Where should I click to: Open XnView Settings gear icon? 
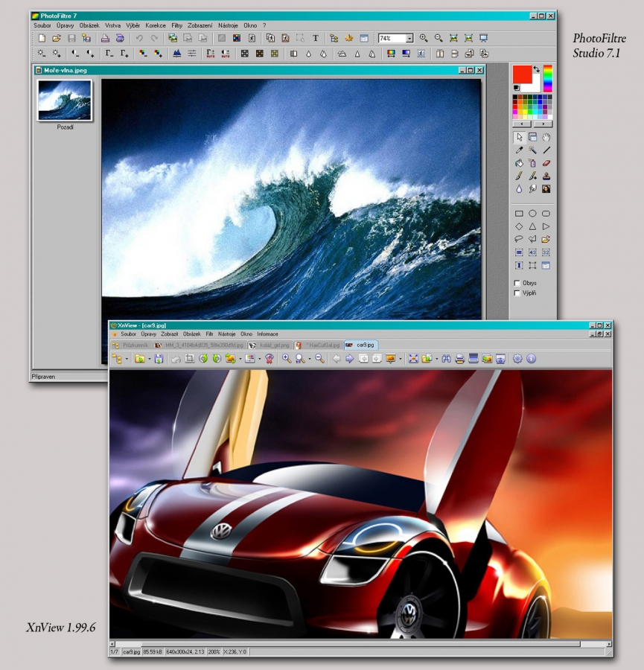click(x=517, y=359)
